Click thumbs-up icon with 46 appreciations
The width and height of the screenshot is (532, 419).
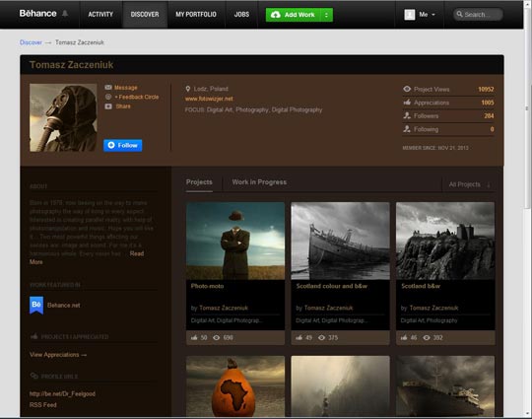click(404, 337)
